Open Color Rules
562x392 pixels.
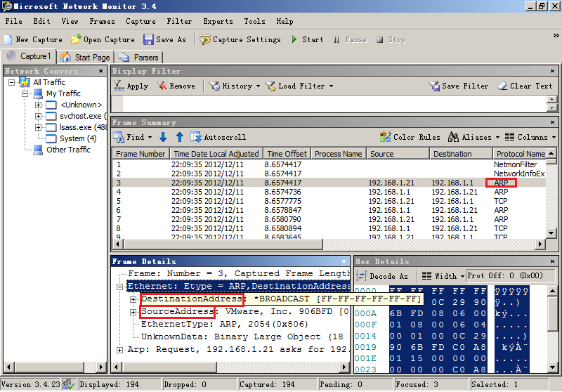[x=410, y=137]
